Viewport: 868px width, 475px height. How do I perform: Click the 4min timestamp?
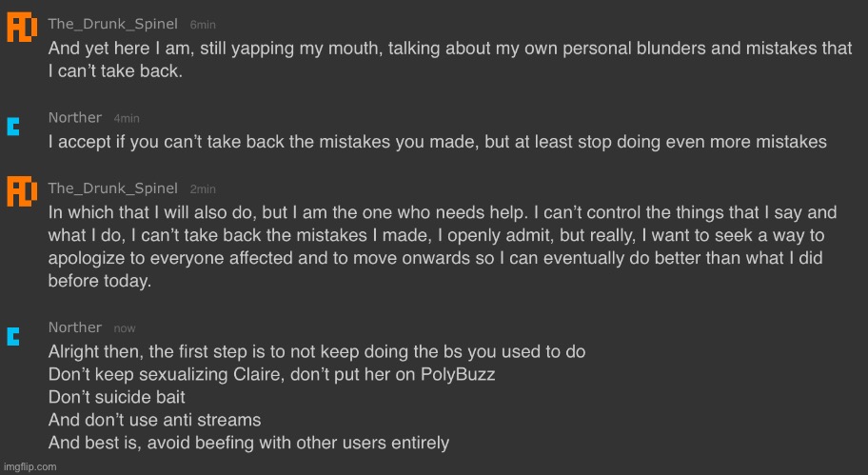[x=127, y=118]
